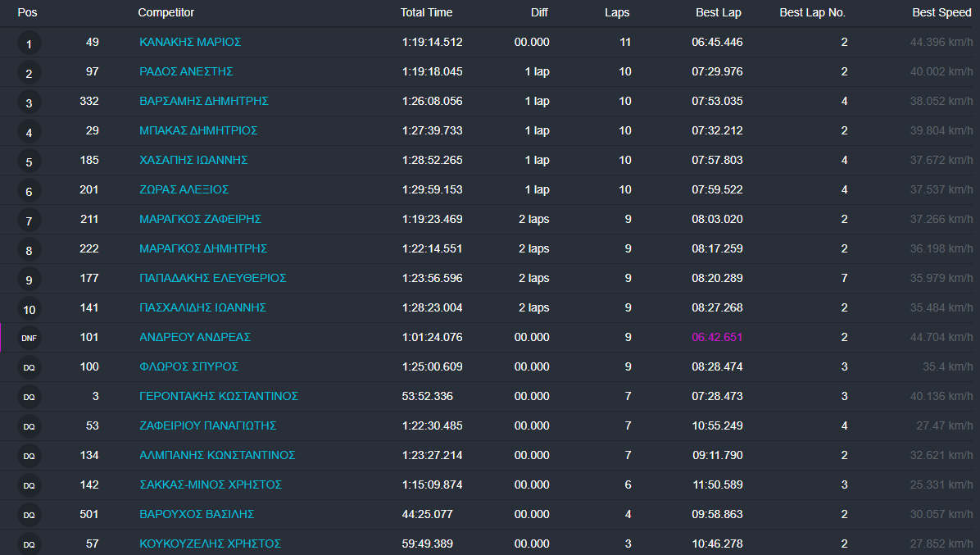The height and width of the screenshot is (555, 980).
Task: Click the Best Lap column header
Action: [718, 12]
